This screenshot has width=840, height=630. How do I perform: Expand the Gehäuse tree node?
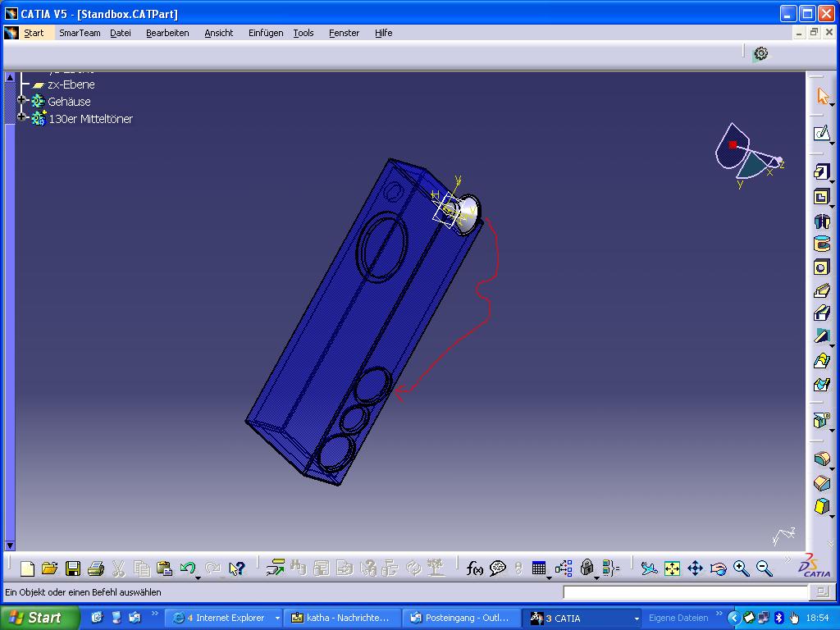click(21, 99)
